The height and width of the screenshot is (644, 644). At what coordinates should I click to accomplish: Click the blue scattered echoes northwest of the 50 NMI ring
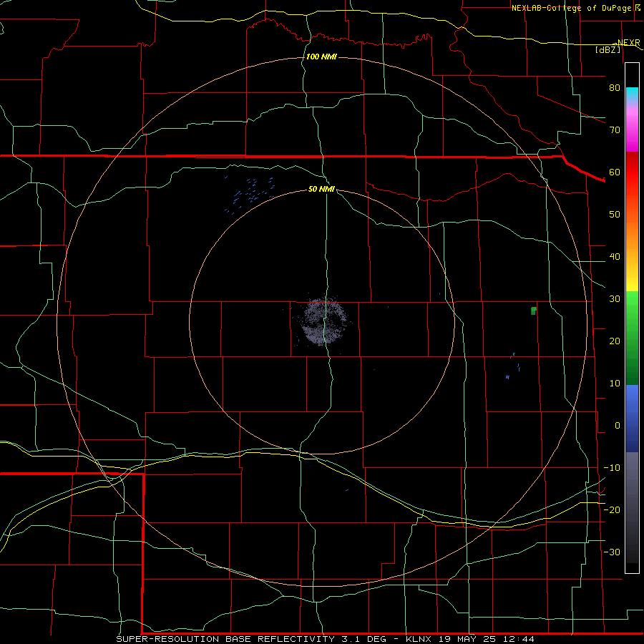coord(250,195)
